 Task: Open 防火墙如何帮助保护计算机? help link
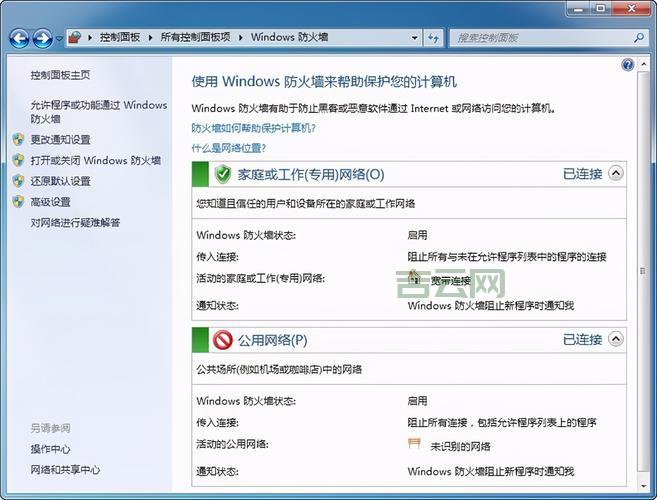coord(253,128)
